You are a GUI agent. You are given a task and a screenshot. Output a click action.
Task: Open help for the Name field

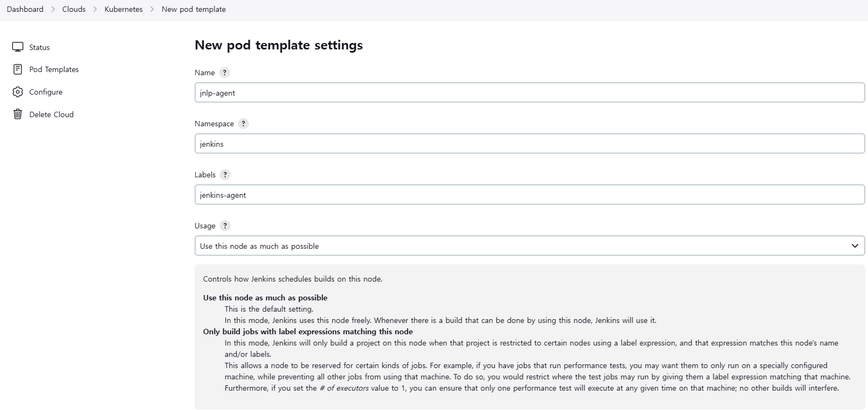pyautogui.click(x=225, y=72)
